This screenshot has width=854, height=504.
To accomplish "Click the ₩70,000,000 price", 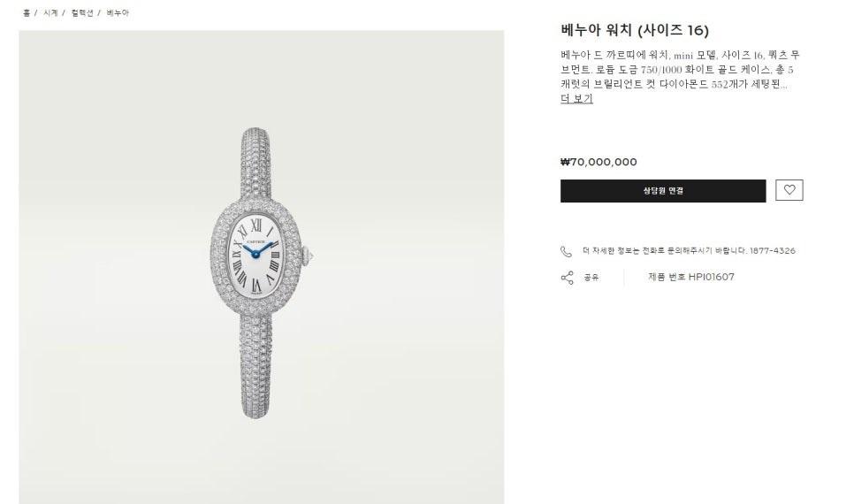I will click(599, 162).
